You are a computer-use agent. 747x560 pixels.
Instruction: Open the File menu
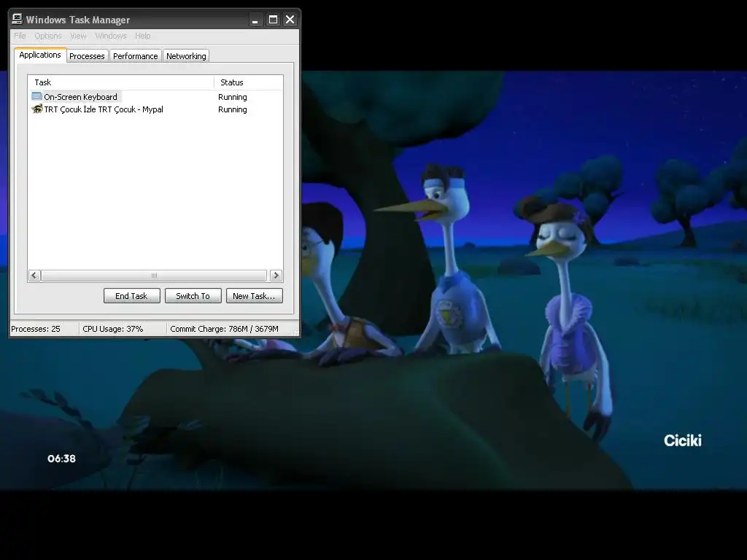pyautogui.click(x=20, y=36)
